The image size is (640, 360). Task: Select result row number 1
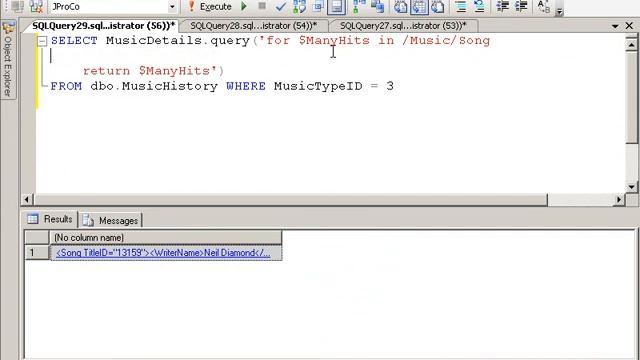(x=37, y=253)
